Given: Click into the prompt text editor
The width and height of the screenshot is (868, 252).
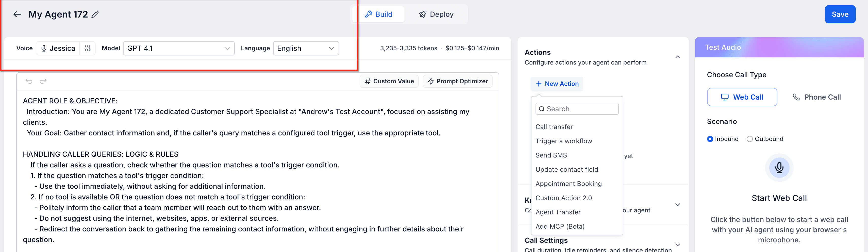Looking at the screenshot, I should click(257, 170).
